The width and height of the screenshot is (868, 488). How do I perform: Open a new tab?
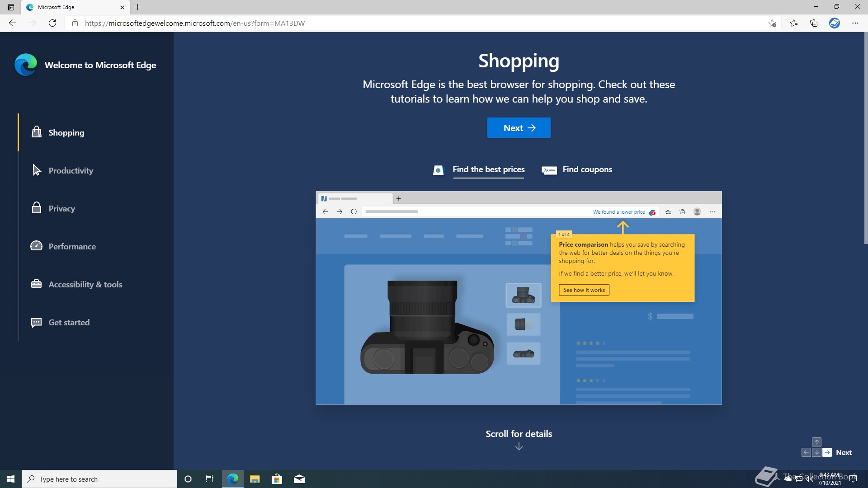click(x=138, y=7)
